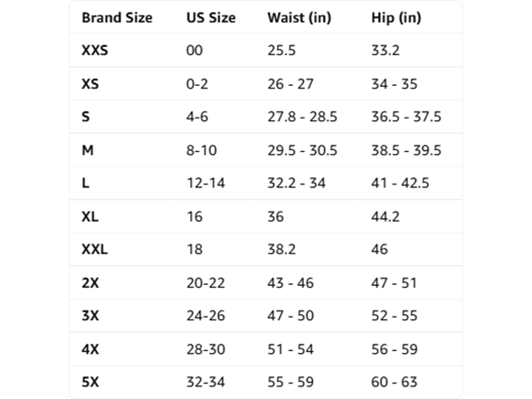
Task: Click hip value 44.2 in the XL row
Action: 385,216
